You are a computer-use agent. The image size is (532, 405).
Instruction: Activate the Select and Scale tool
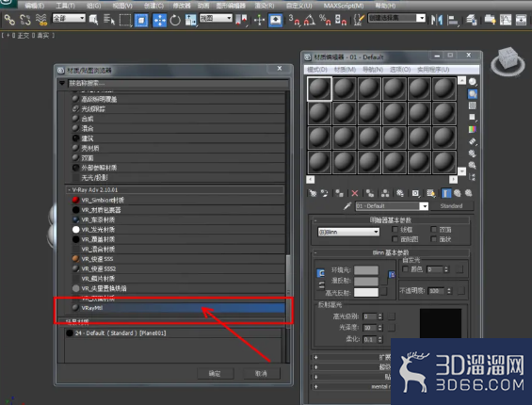(191, 20)
